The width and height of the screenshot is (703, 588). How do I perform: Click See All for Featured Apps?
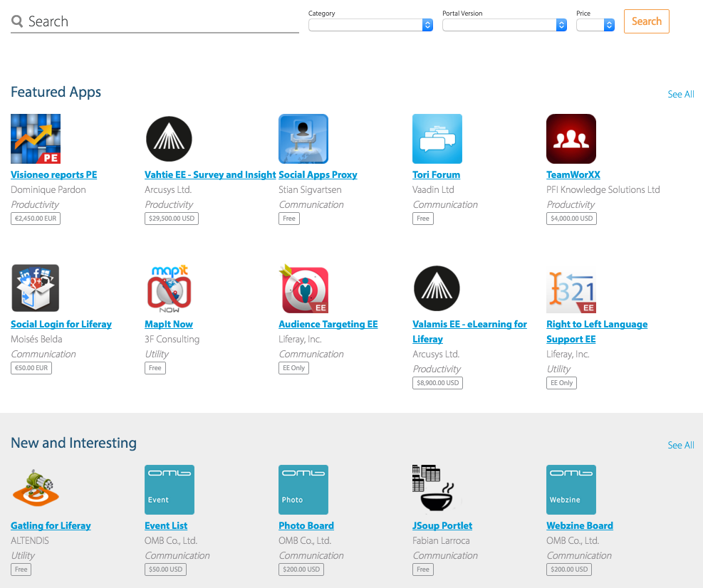click(681, 94)
